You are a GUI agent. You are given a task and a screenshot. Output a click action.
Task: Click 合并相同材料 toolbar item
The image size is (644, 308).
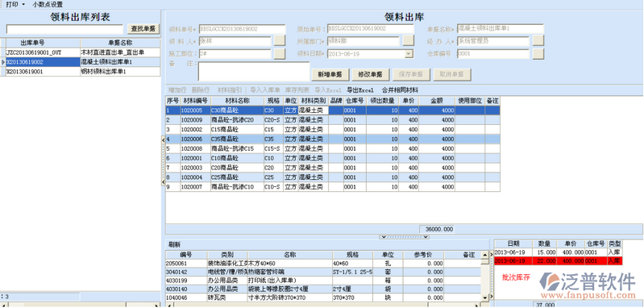pyautogui.click(x=400, y=90)
